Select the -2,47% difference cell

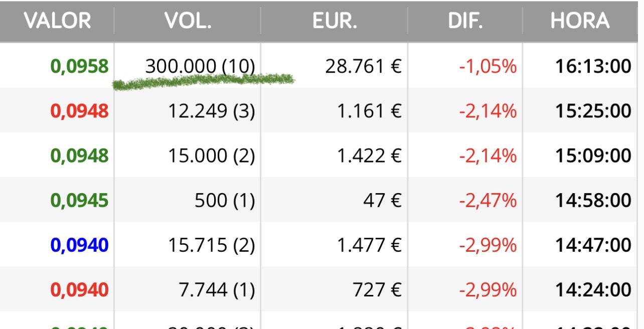pyautogui.click(x=488, y=201)
